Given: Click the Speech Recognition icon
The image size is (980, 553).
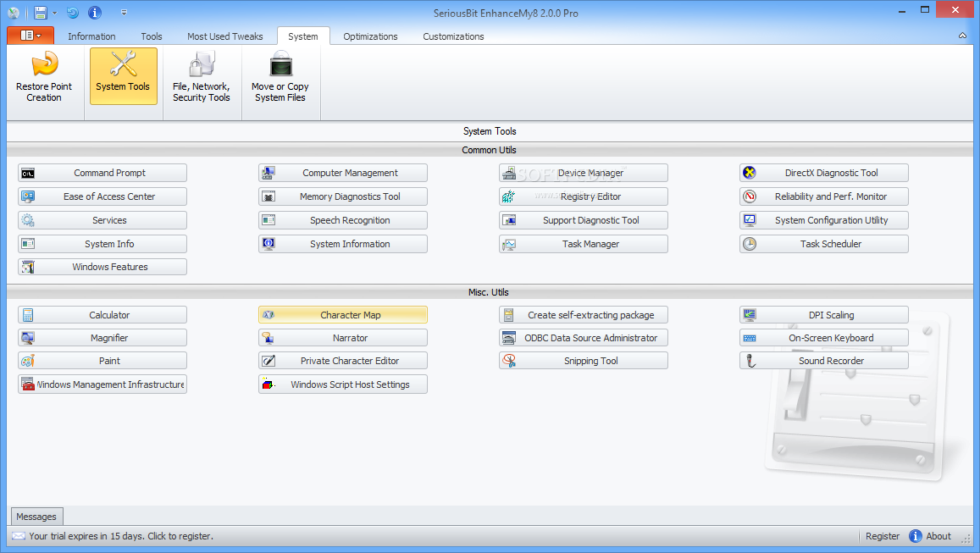Looking at the screenshot, I should [x=269, y=220].
